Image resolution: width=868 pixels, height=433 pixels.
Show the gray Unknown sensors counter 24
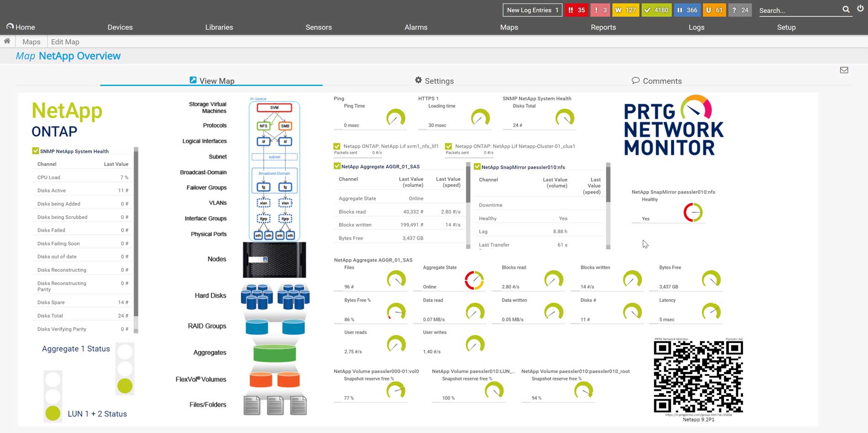[740, 10]
